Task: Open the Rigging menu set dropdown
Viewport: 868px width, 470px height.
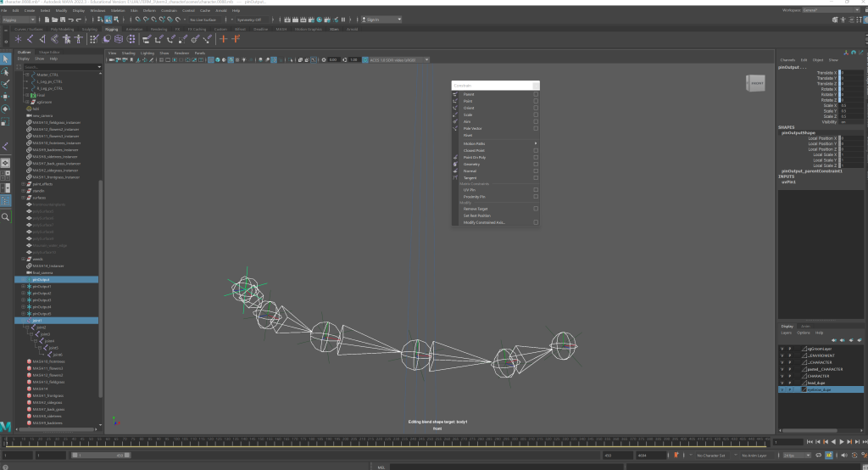Action: tap(19, 20)
